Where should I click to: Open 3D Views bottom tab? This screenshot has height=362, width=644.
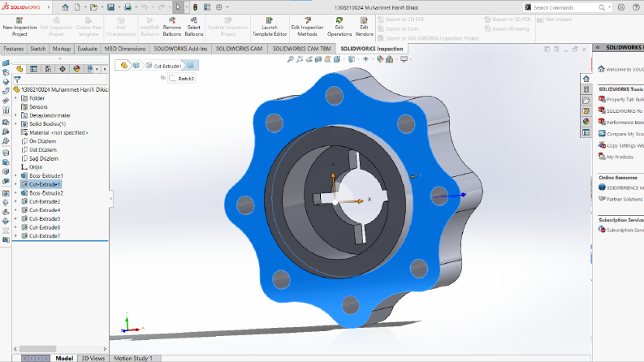coord(93,358)
